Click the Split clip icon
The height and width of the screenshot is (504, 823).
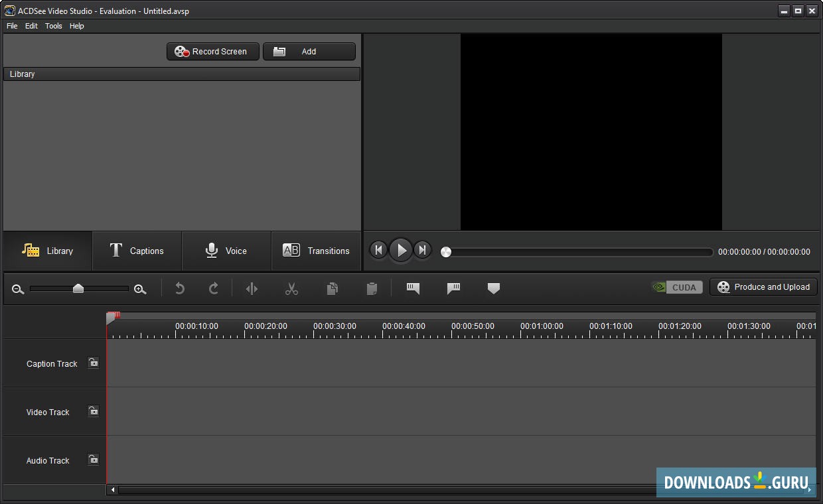[x=252, y=288]
